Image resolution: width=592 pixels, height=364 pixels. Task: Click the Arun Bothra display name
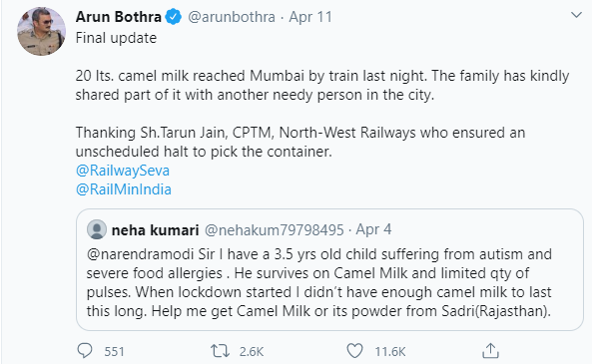[119, 17]
